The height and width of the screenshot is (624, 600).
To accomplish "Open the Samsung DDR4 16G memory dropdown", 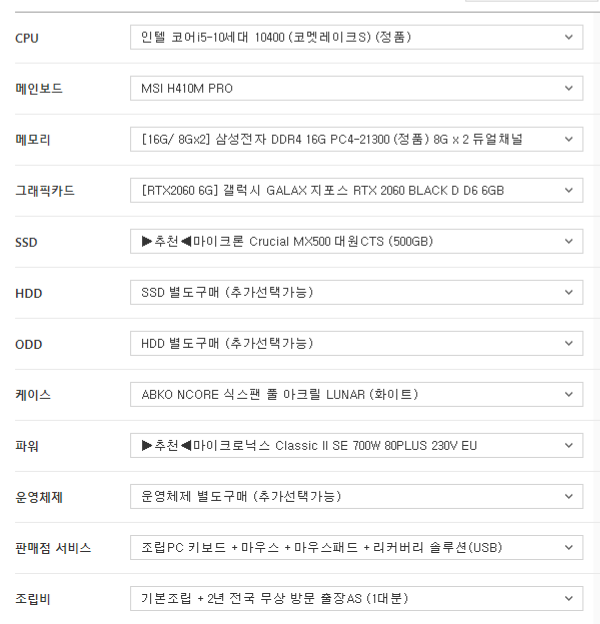I will click(356, 140).
